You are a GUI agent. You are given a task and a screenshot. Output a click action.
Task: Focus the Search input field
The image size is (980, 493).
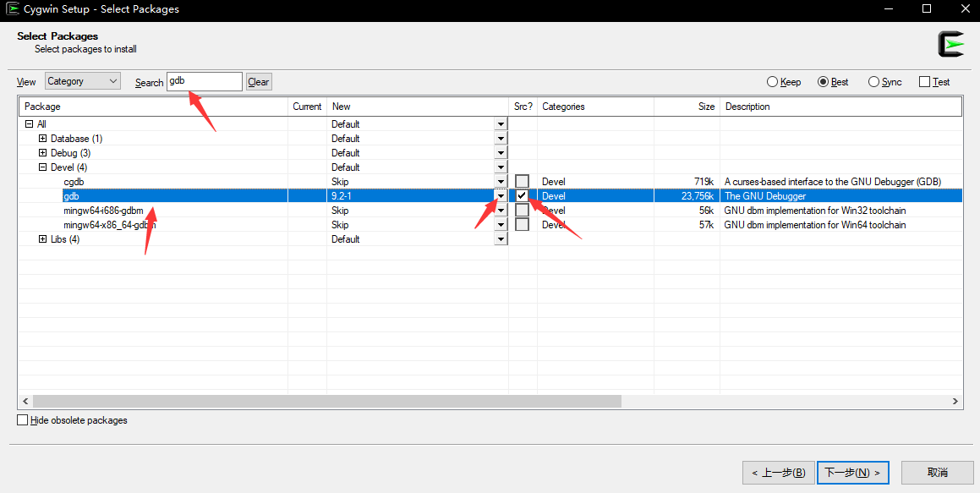coord(205,82)
